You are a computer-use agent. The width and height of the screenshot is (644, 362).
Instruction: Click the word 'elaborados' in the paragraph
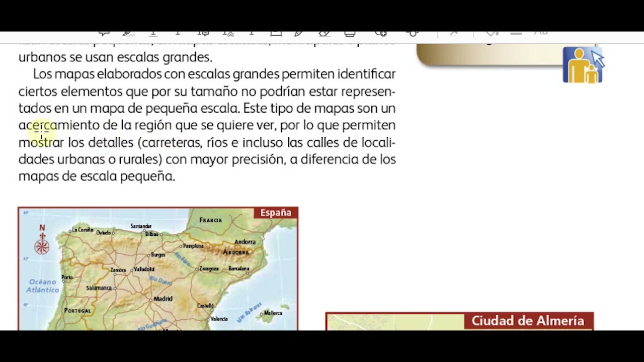click(129, 74)
